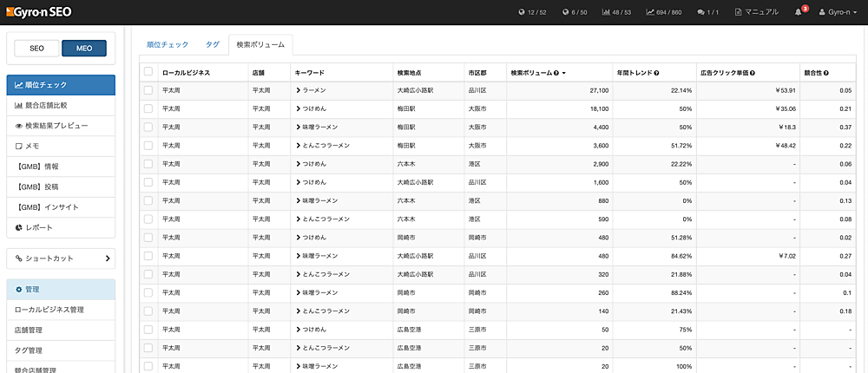This screenshot has width=868, height=373.
Task: Open 検索結果プレビュー in the sidebar
Action: point(52,126)
